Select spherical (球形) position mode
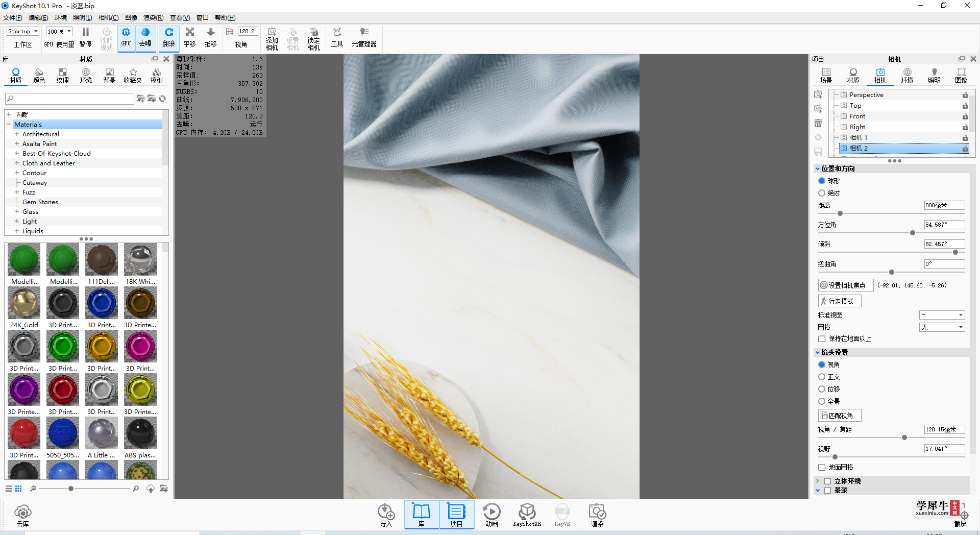Viewport: 980px width, 535px height. click(x=822, y=181)
